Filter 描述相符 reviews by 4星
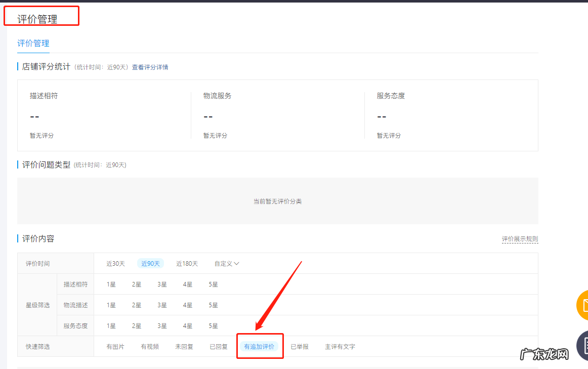The image size is (588, 369). coord(187,284)
